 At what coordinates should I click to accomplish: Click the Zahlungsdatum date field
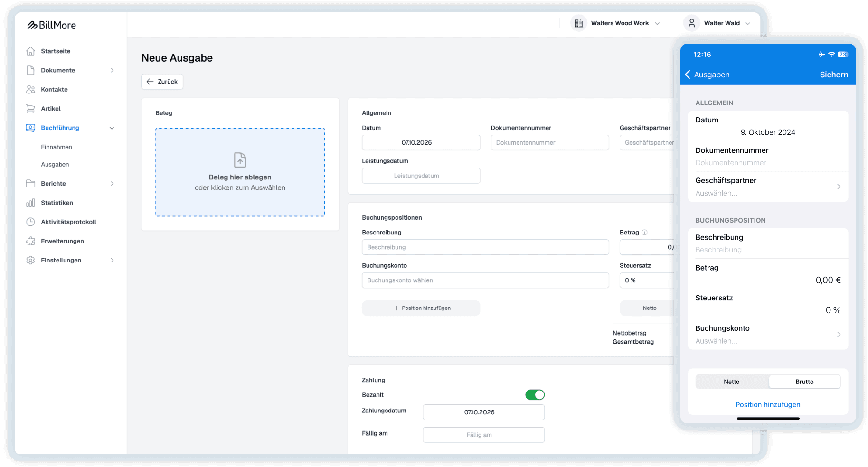click(x=483, y=412)
